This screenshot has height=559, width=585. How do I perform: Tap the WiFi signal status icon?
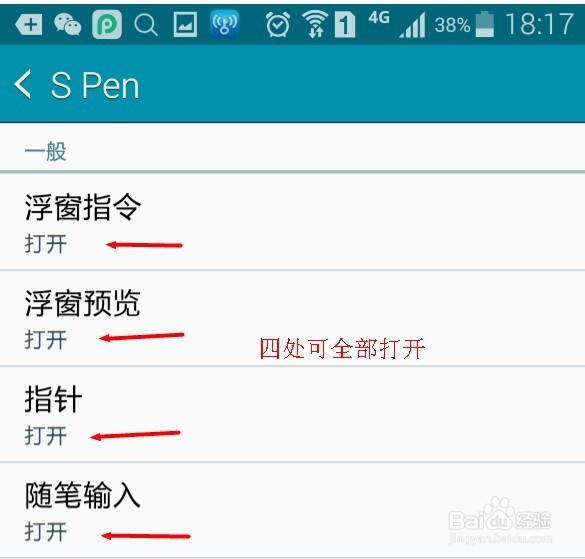(315, 24)
